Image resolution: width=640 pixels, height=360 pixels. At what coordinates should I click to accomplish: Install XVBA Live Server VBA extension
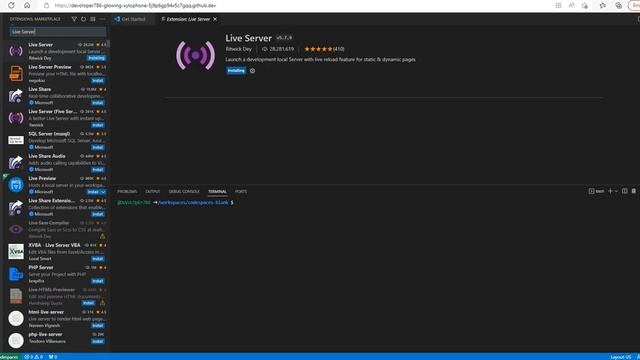coord(98,259)
